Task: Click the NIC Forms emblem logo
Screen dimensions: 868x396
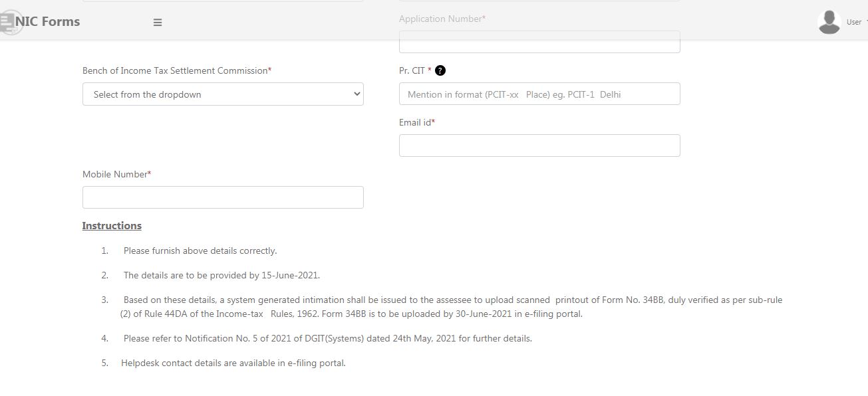Action: (9, 21)
